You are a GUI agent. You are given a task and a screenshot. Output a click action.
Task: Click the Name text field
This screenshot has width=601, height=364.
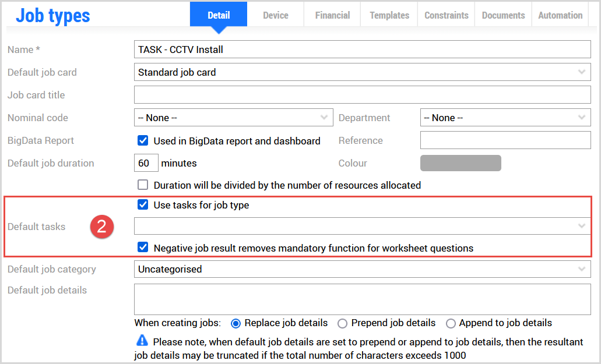tap(362, 50)
